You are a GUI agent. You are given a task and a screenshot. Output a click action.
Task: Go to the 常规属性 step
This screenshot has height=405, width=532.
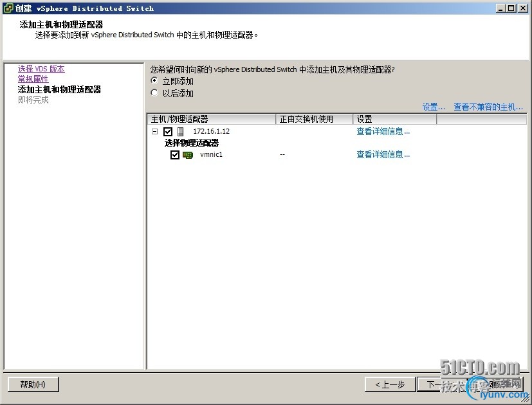pyautogui.click(x=33, y=79)
